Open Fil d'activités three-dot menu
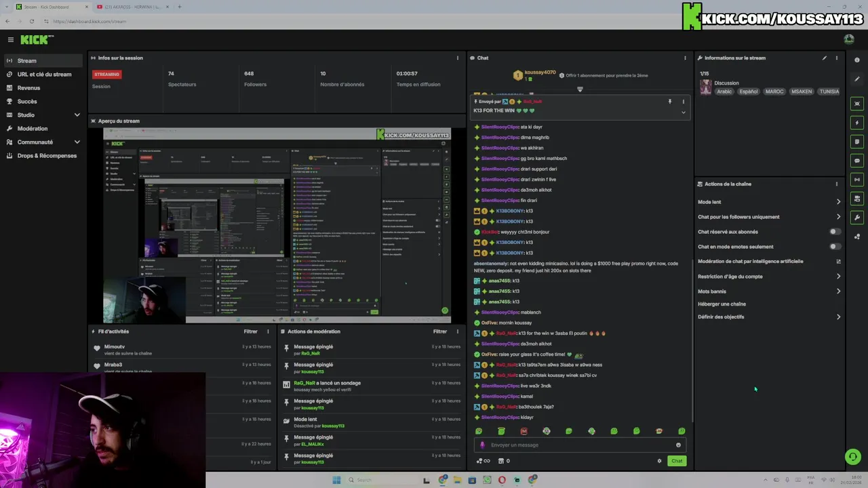 click(x=268, y=331)
